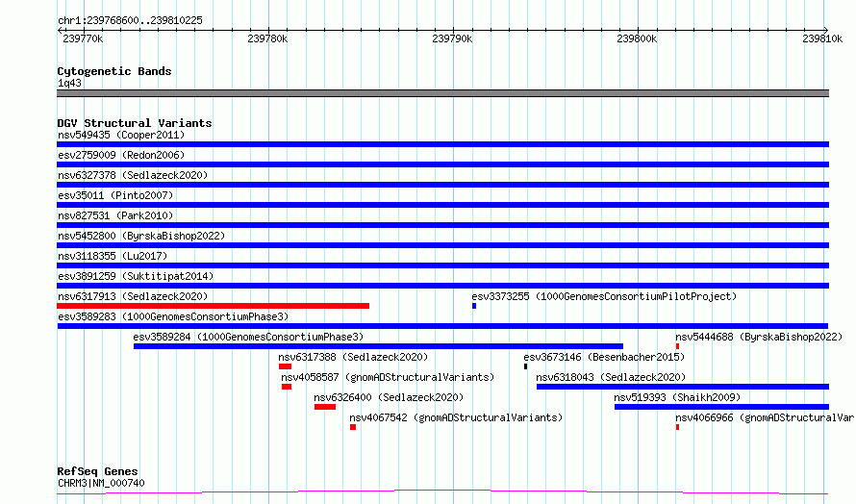Select the red nsv6317913 variant bar
Viewport: 856px width, 504px height.
[x=213, y=306]
